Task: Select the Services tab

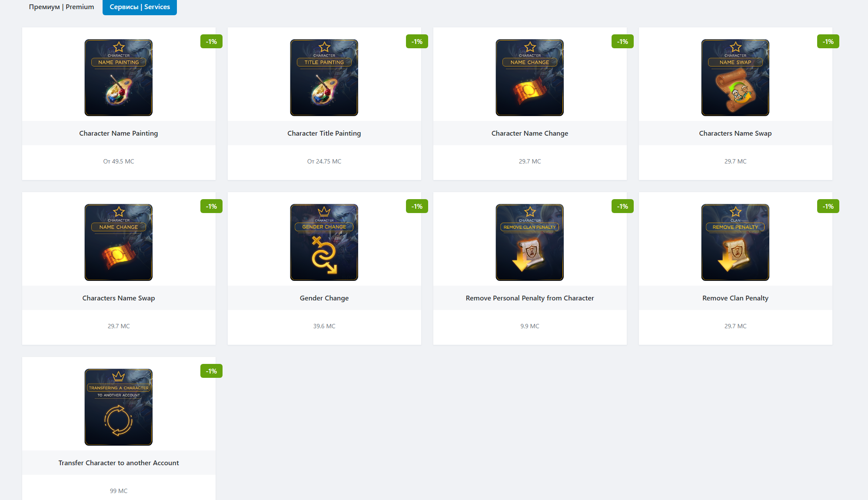Action: pyautogui.click(x=140, y=7)
